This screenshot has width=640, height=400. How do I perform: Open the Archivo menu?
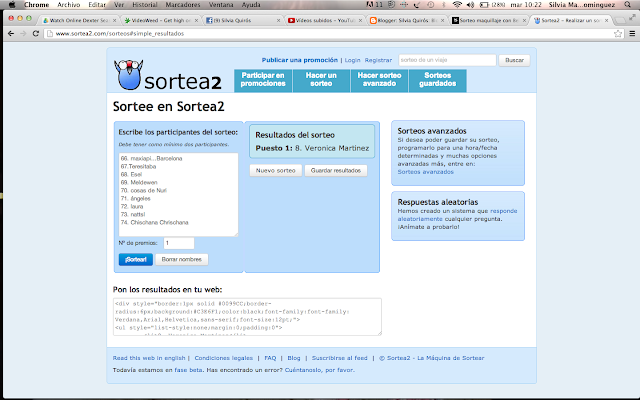69,4
